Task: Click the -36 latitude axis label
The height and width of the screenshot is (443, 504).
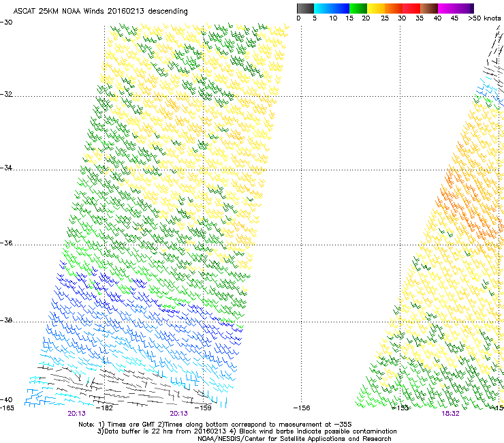Action: tap(6, 243)
